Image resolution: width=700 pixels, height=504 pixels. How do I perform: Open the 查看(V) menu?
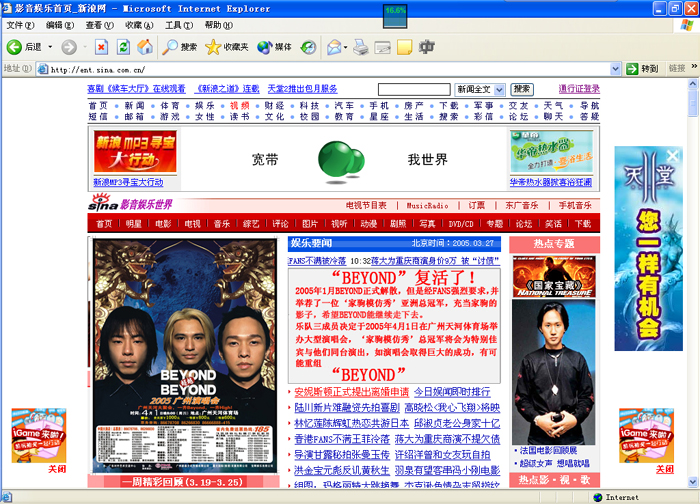(100, 25)
